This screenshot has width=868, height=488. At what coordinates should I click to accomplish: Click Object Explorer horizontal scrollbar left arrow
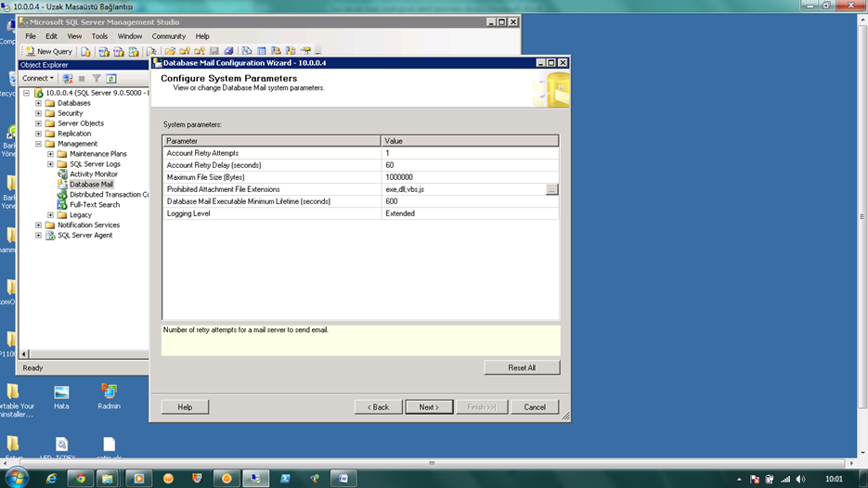point(24,354)
